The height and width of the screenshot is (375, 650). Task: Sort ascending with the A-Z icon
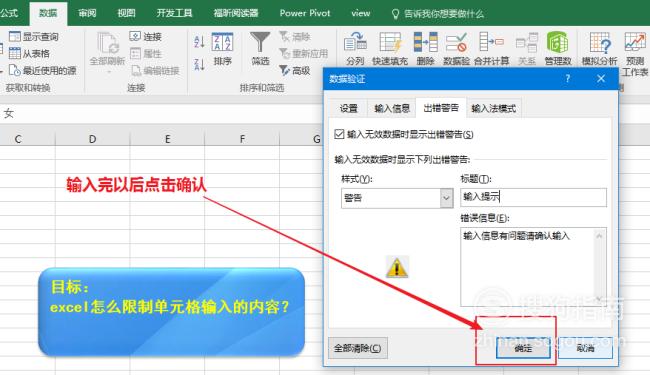click(x=199, y=41)
